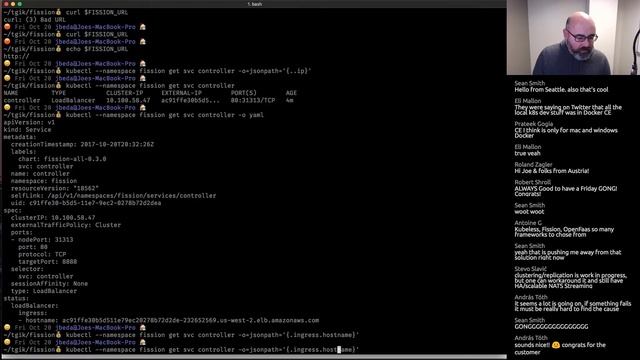Maximize the terminal with the green button
640x360 pixels.
(x=19, y=4)
